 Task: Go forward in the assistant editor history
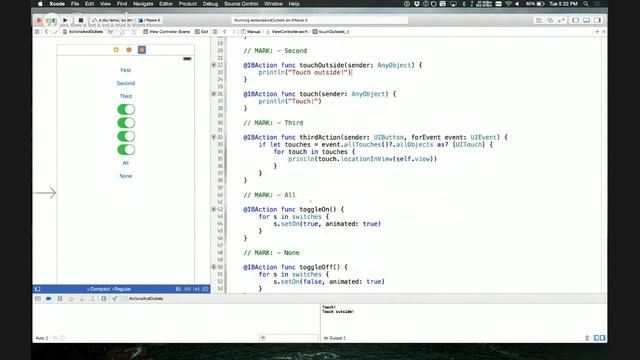tap(233, 31)
